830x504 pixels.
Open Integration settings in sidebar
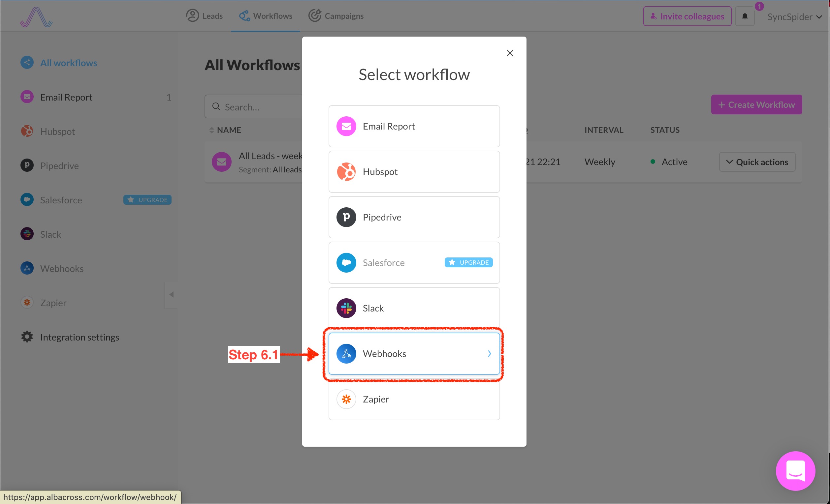click(80, 337)
